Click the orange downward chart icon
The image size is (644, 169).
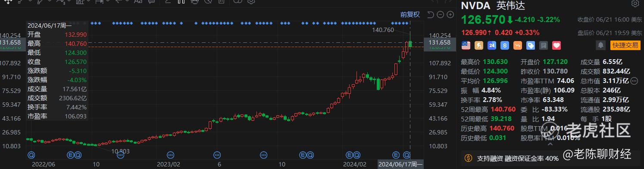[x=517, y=45]
